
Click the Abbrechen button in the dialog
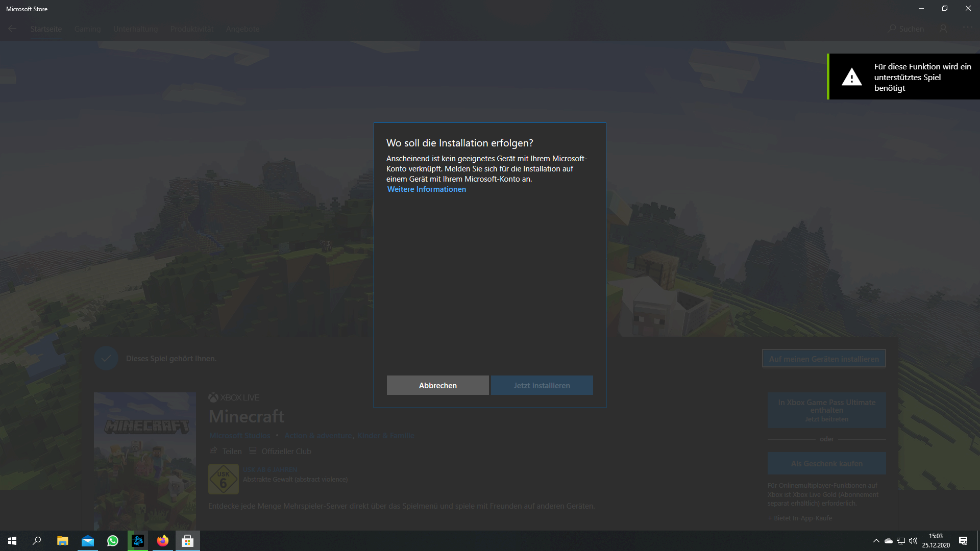point(437,385)
